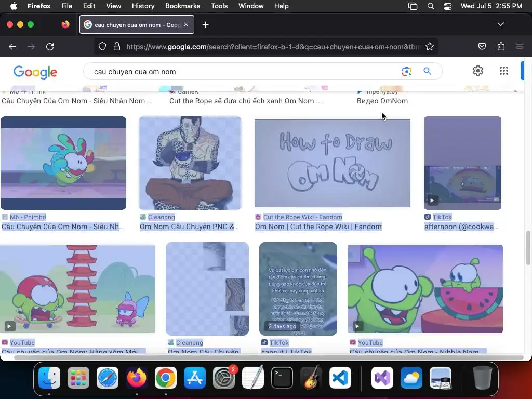
Task: Launch Safari from the Dock
Action: 108,378
